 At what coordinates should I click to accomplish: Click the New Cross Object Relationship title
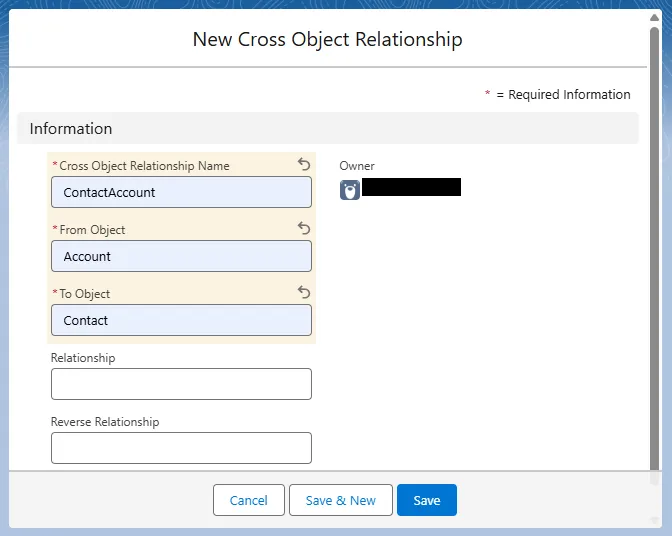click(x=327, y=40)
